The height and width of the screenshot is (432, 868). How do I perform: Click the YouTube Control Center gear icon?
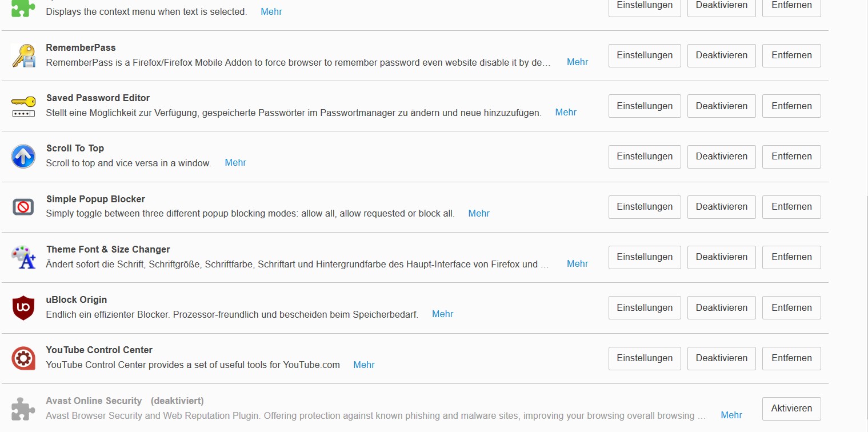(23, 358)
